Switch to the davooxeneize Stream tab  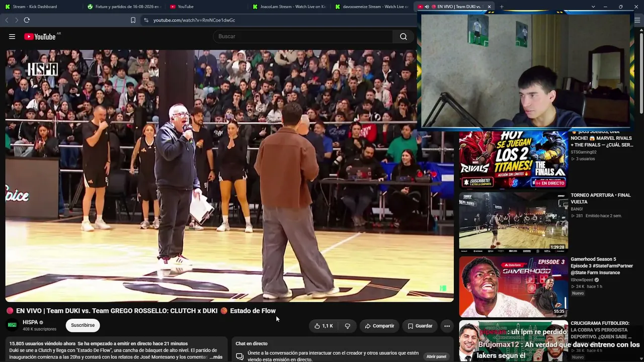[371, 7]
